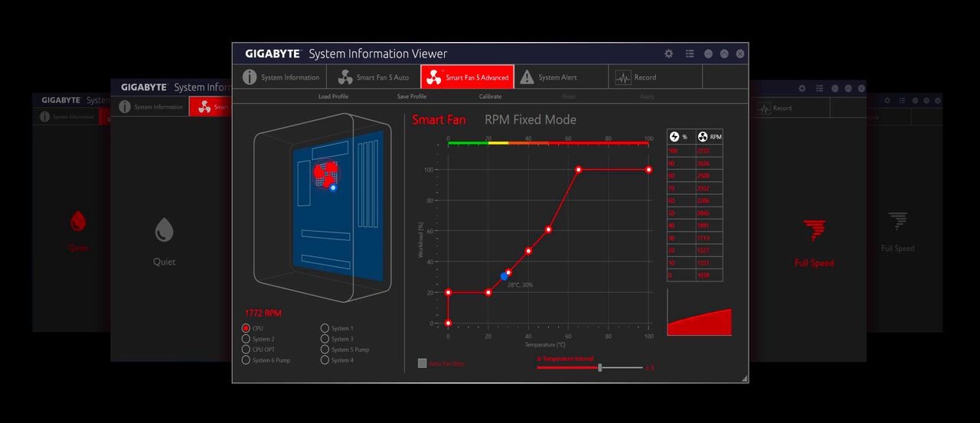Open the list icon in the right background window
The height and width of the screenshot is (423, 980).
pos(819,89)
